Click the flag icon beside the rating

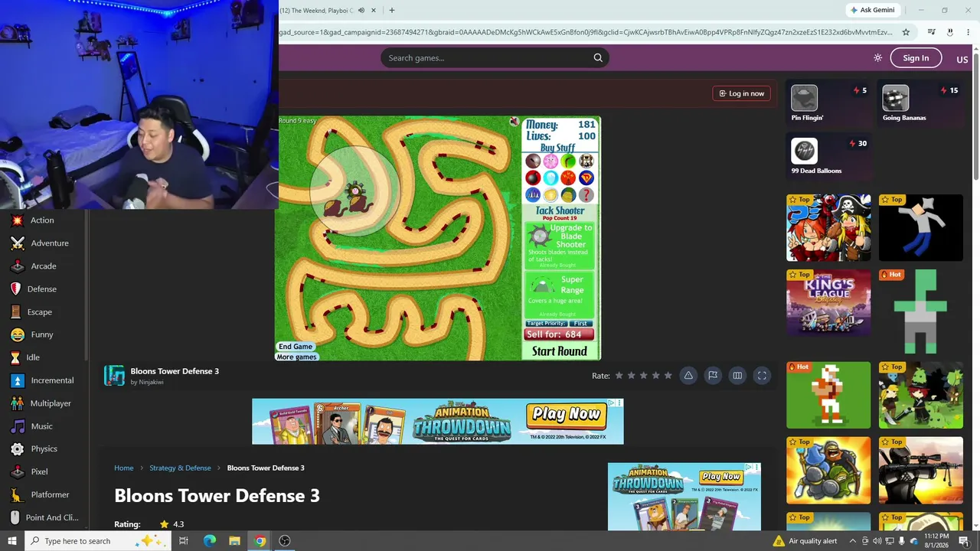(x=713, y=375)
